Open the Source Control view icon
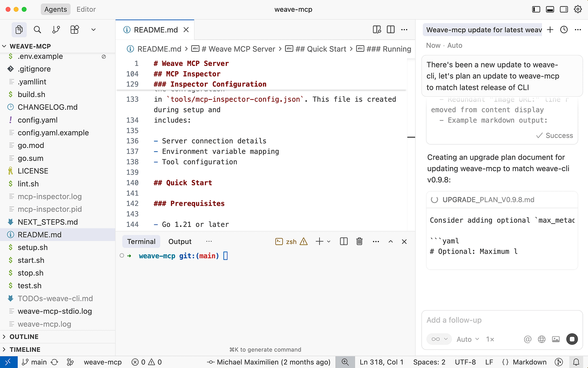The image size is (588, 368). coord(56,30)
